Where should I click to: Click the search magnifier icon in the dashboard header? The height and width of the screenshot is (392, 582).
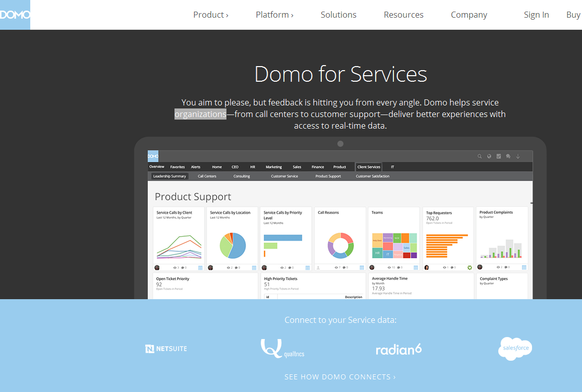click(480, 156)
